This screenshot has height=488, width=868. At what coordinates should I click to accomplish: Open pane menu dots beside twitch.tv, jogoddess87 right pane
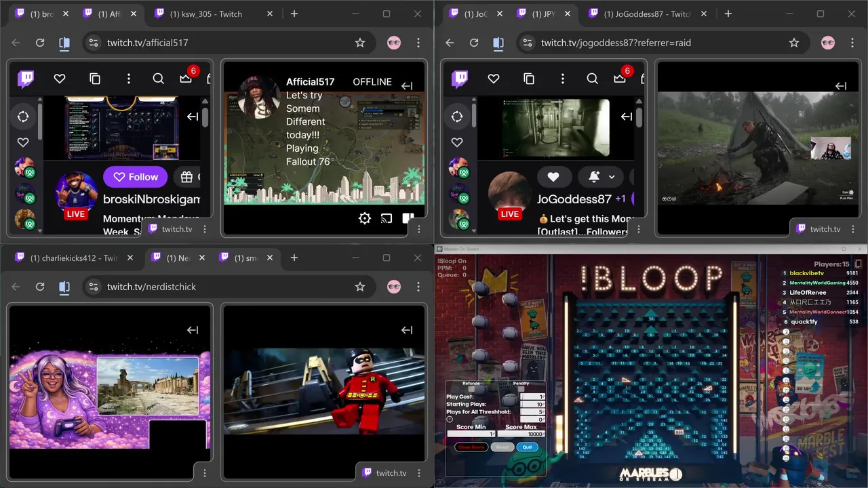tap(853, 229)
